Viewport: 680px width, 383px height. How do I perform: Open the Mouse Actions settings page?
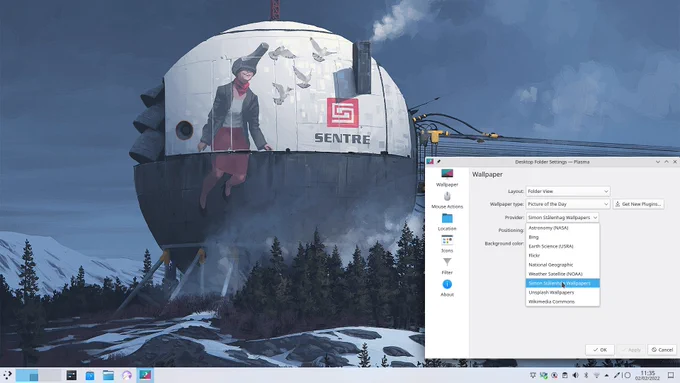tap(447, 200)
